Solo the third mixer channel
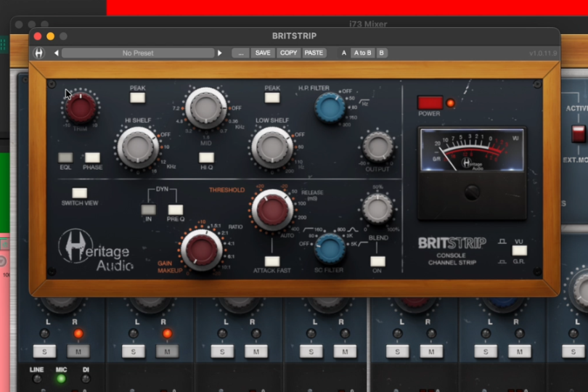This screenshot has height=392, width=588. [222, 351]
